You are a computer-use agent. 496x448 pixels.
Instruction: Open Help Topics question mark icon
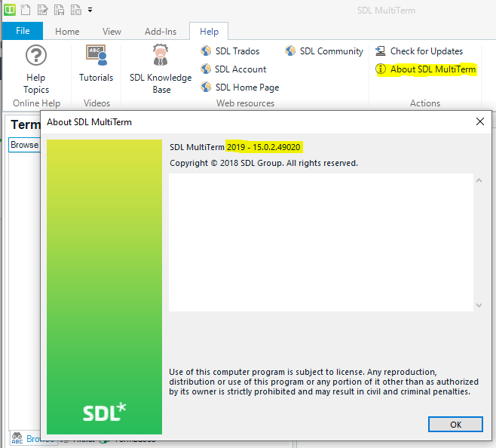pos(36,55)
